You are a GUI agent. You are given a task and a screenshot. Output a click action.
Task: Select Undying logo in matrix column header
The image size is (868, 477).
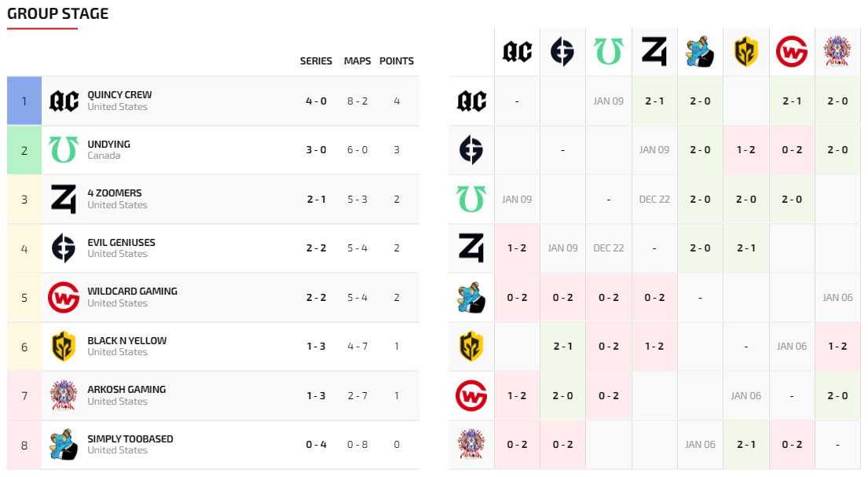pos(608,52)
